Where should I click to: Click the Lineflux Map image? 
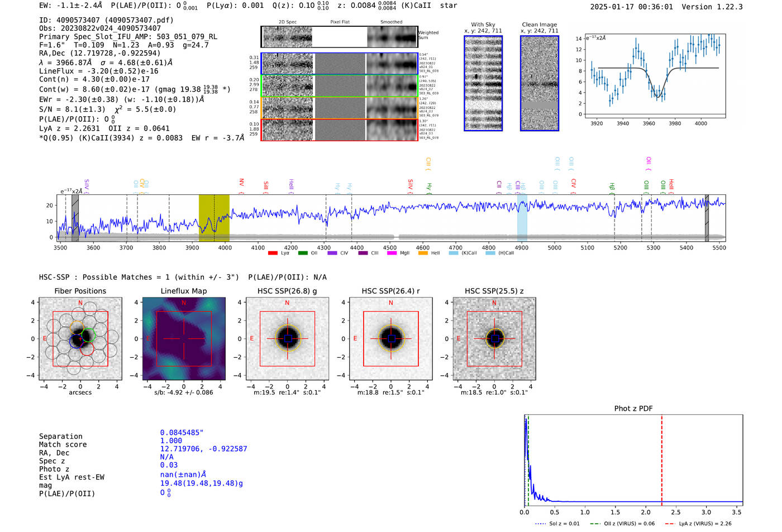(x=184, y=339)
